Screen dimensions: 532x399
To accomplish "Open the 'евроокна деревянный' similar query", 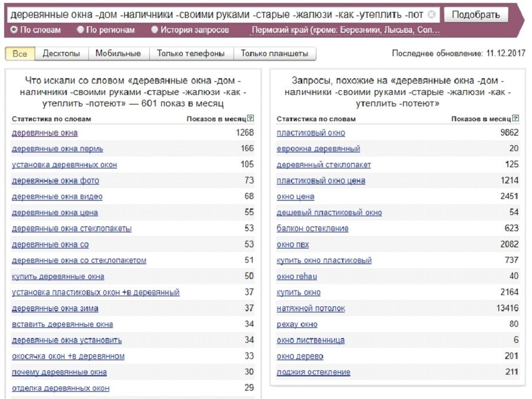I will click(x=318, y=149).
